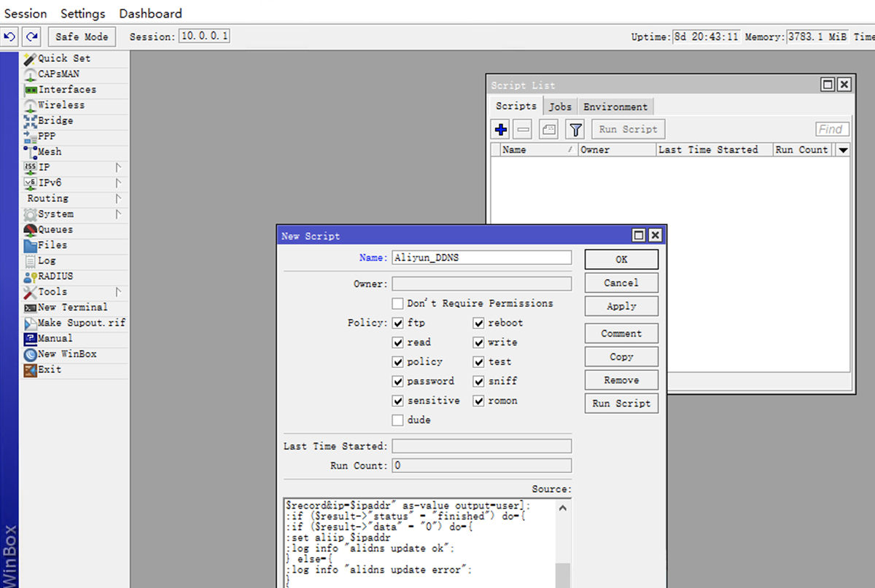
Task: Expand the IP submenu in sidebar
Action: pos(44,168)
